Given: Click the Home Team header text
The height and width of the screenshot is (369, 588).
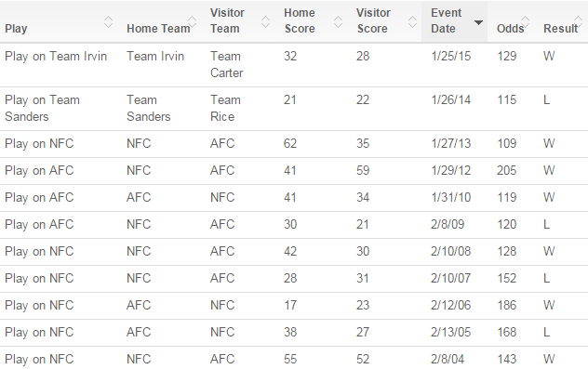Looking at the screenshot, I should [158, 29].
